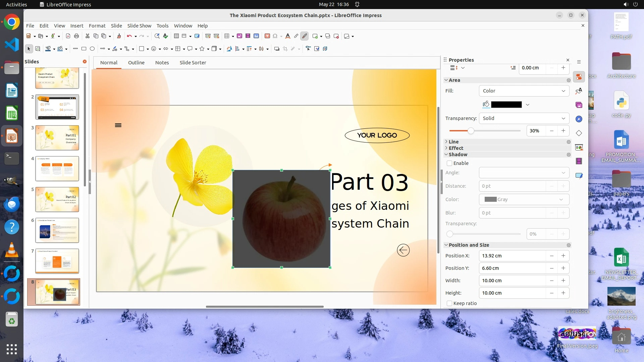Click the Print icon in toolbar
This screenshot has height=362, width=644.
[x=76, y=36]
